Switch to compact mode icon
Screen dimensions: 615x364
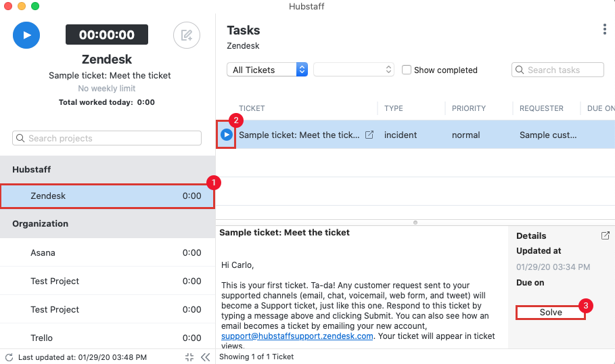tap(189, 357)
